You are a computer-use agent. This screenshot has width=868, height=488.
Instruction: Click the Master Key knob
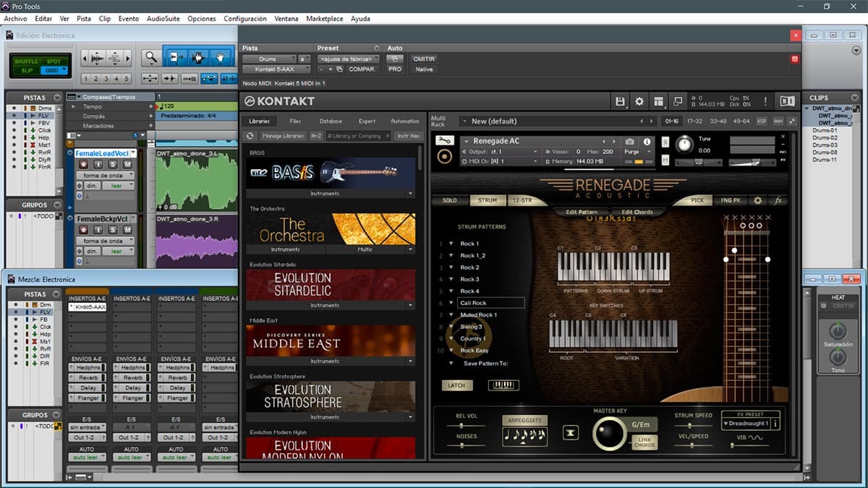[609, 434]
